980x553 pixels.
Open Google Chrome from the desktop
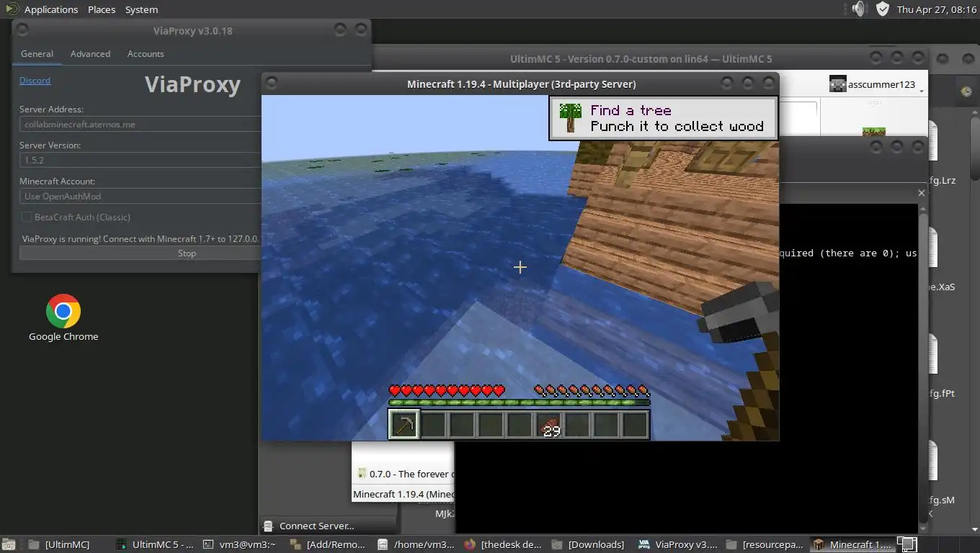[63, 311]
